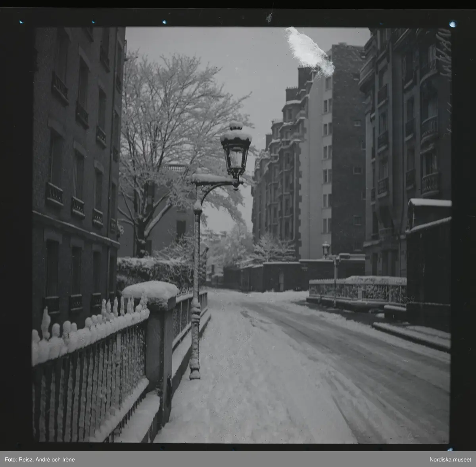
Task: Click the small distant street lamp
Action: pos(326,249)
